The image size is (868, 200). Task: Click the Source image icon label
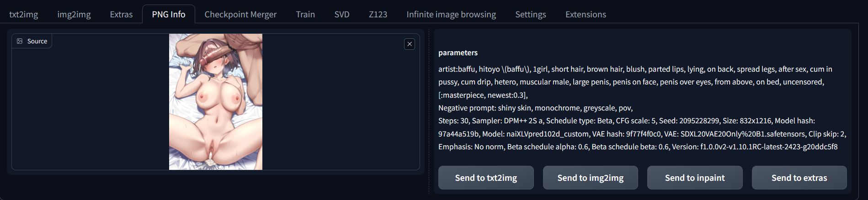coord(32,41)
